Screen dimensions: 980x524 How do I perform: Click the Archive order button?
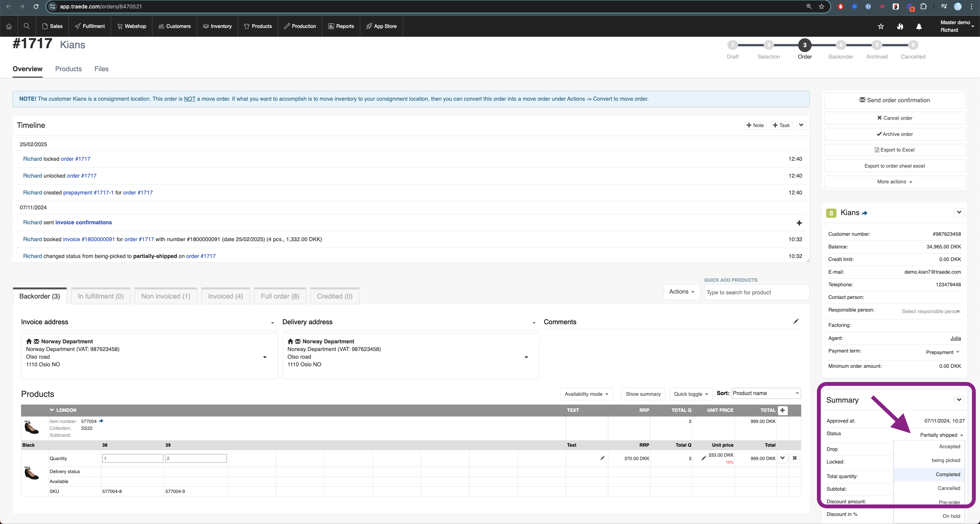tap(895, 134)
